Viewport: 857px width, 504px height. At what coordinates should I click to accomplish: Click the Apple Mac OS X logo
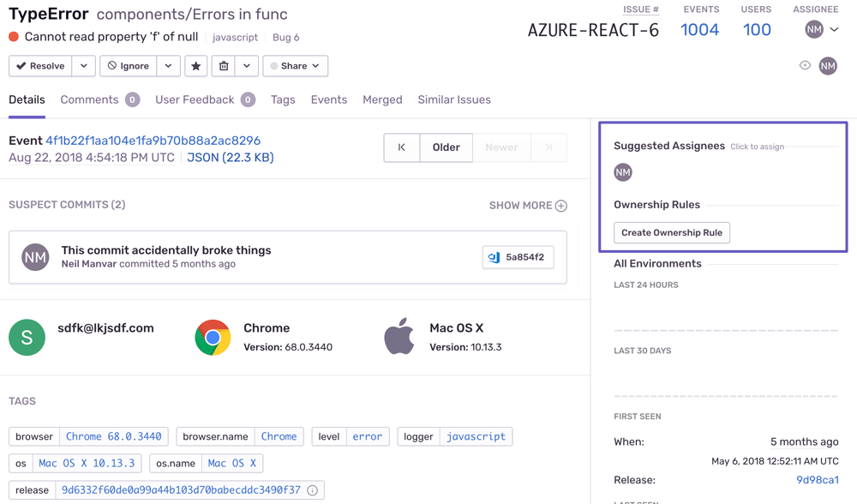click(x=399, y=338)
